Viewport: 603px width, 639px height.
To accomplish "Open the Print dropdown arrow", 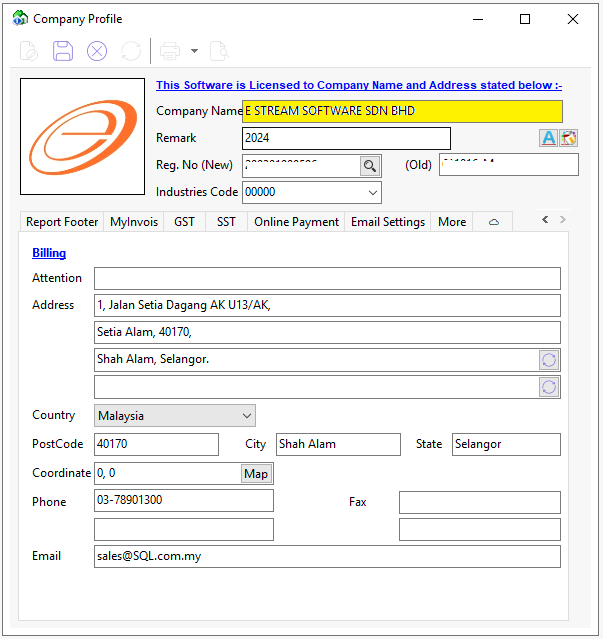I will (x=194, y=51).
